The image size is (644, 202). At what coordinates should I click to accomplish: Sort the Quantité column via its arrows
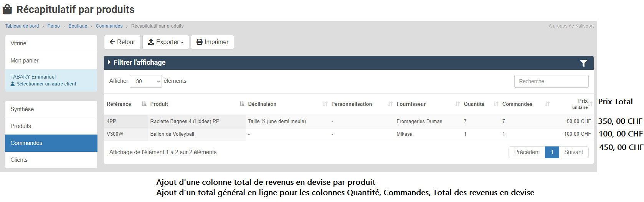coord(496,104)
